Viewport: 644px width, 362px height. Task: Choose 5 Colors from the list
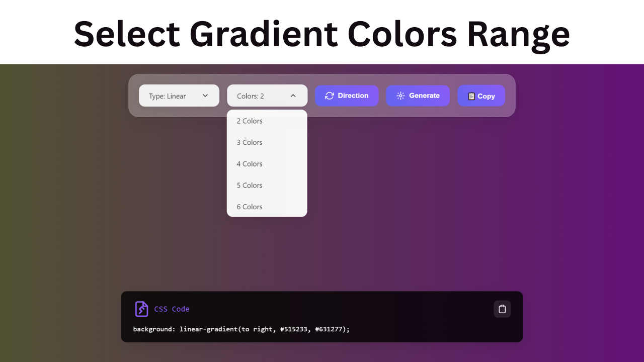tap(250, 185)
